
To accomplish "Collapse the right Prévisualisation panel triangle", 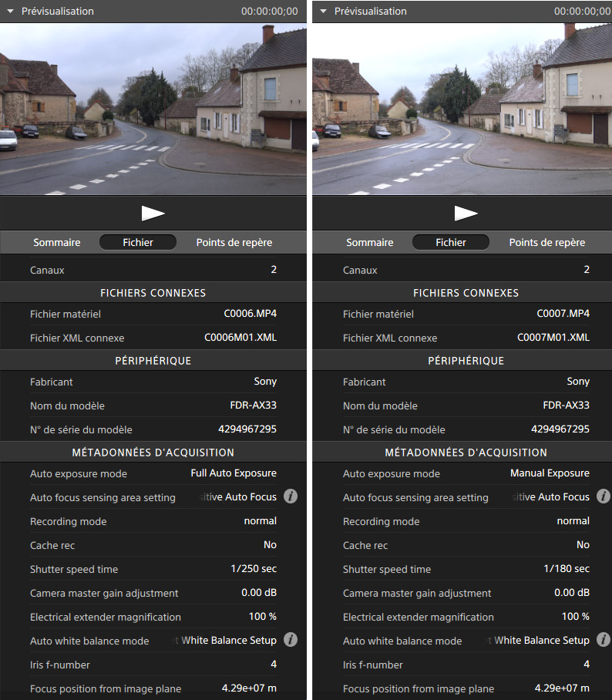I will [323, 11].
